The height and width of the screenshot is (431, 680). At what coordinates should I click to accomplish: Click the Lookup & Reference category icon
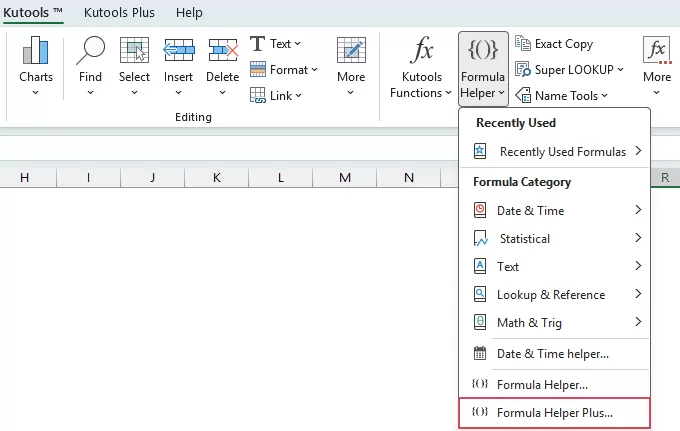tap(480, 294)
